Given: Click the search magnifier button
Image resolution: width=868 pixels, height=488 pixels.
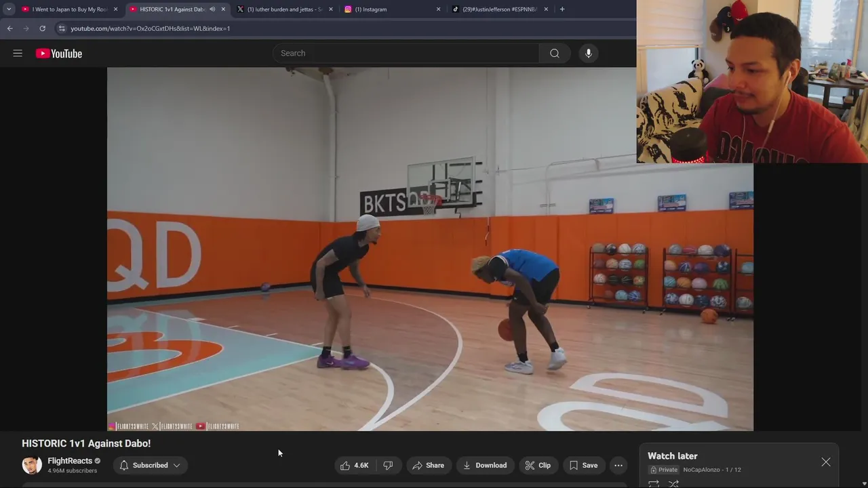Looking at the screenshot, I should pyautogui.click(x=555, y=54).
